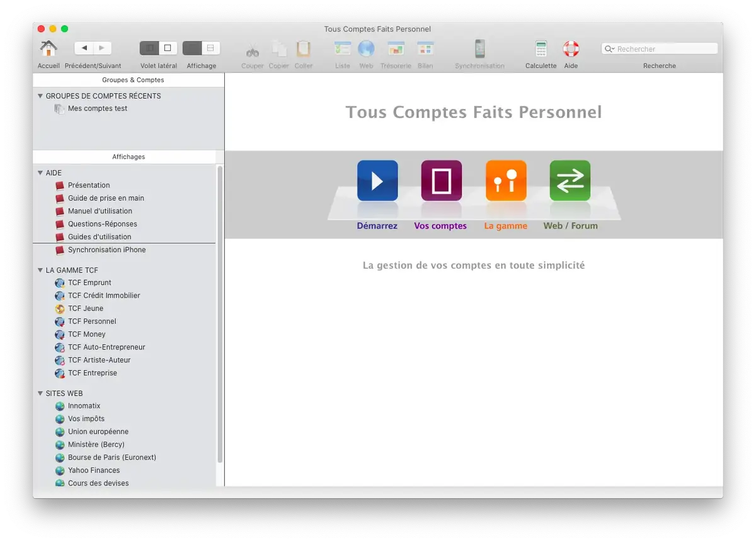Switch the Affichage layout toggle
Image resolution: width=756 pixels, height=542 pixels.
200,48
